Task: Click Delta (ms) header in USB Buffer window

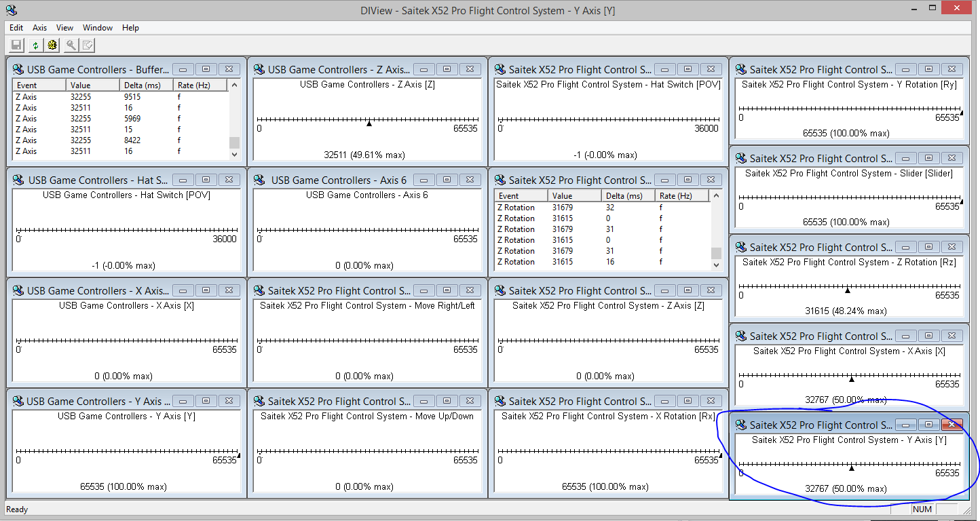Action: (147, 85)
